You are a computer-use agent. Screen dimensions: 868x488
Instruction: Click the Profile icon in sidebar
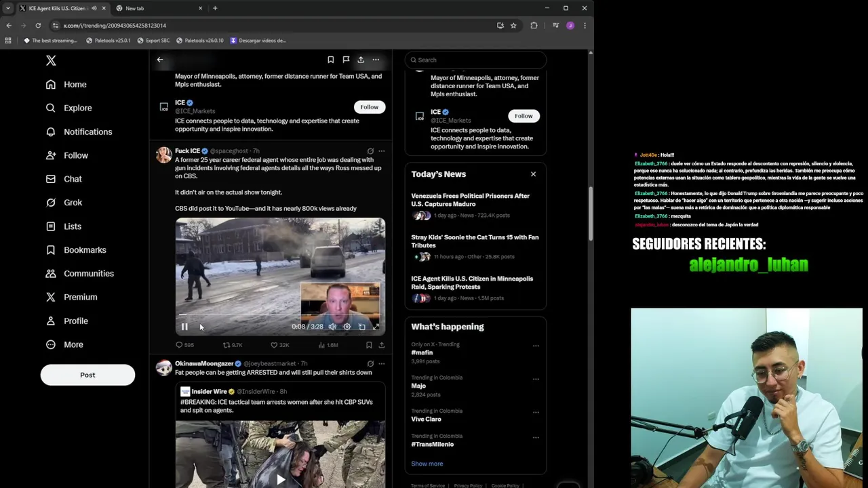coord(51,321)
